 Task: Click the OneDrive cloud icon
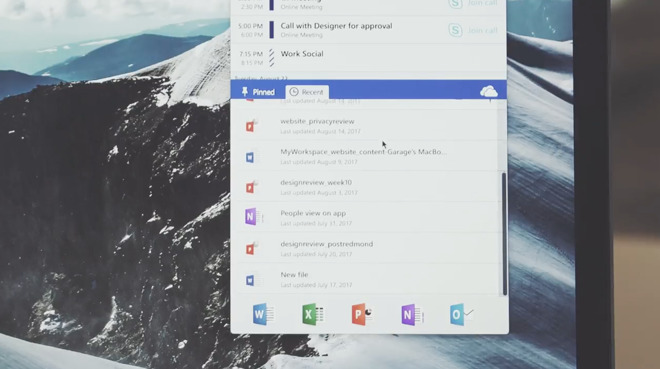click(489, 92)
